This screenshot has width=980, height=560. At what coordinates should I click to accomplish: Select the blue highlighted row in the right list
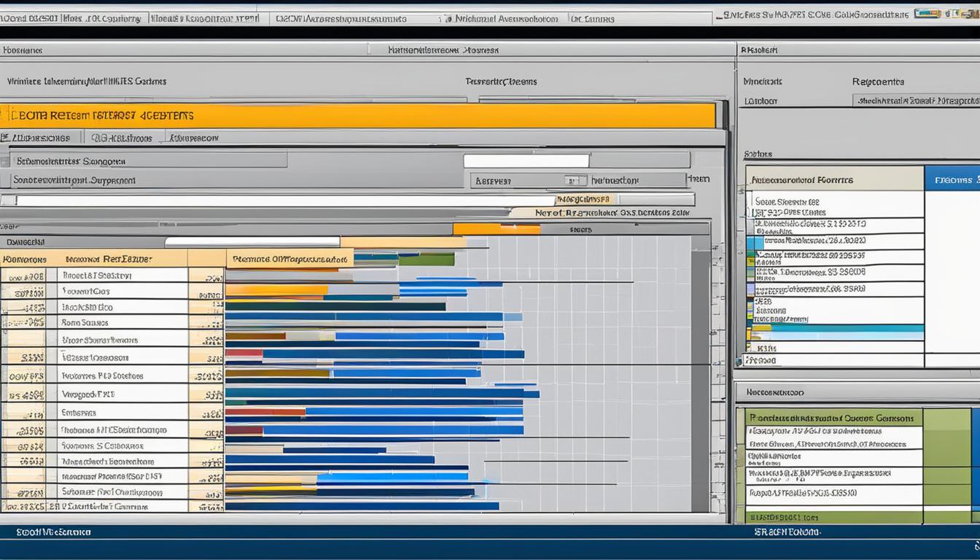tap(837, 332)
